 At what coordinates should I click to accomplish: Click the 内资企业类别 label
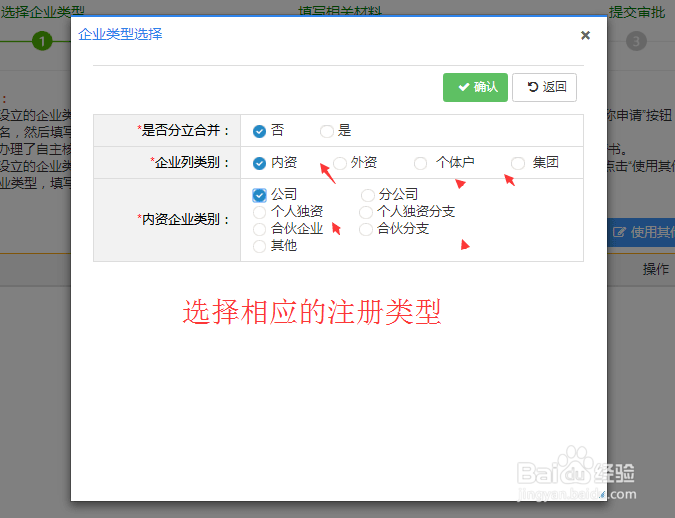coord(183,220)
